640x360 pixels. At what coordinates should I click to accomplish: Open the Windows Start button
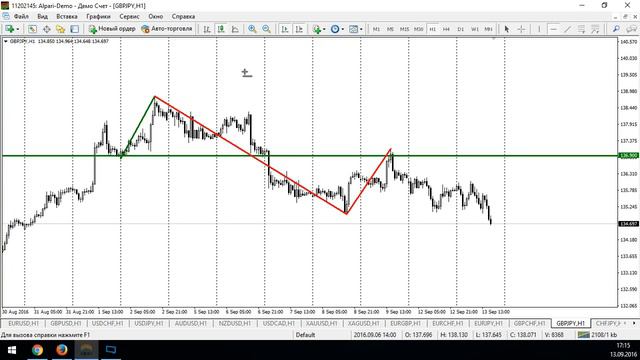pyautogui.click(x=11, y=350)
